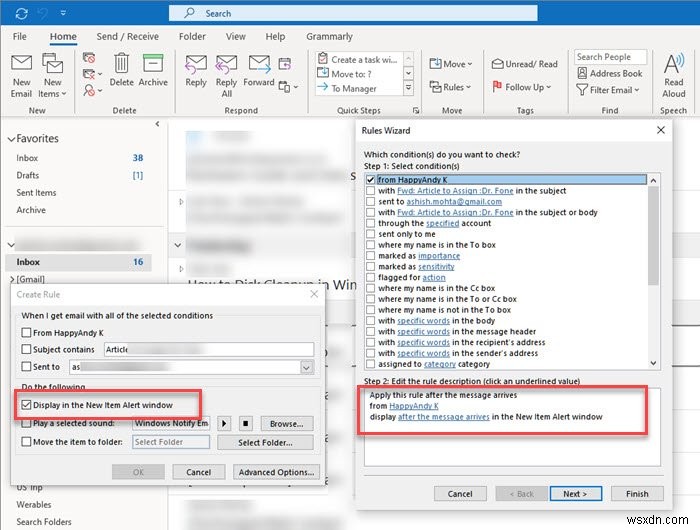Open the Junk icon menu
700x530 pixels.
[x=92, y=90]
